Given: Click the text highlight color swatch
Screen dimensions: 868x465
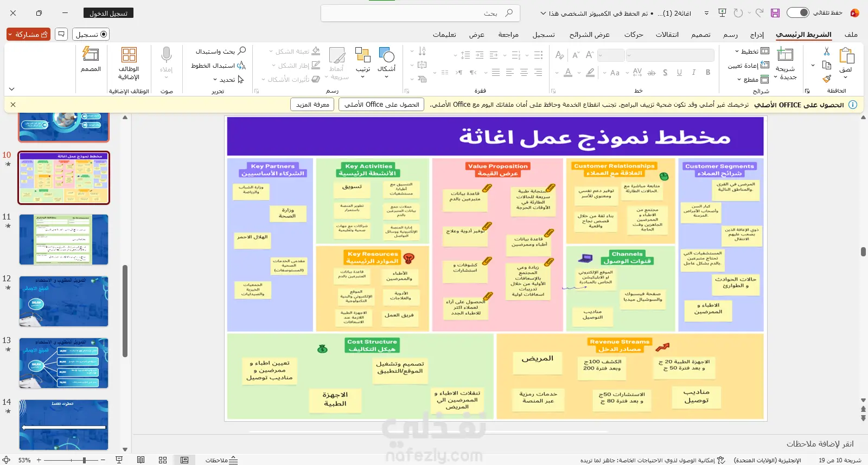Looking at the screenshot, I should [x=590, y=73].
